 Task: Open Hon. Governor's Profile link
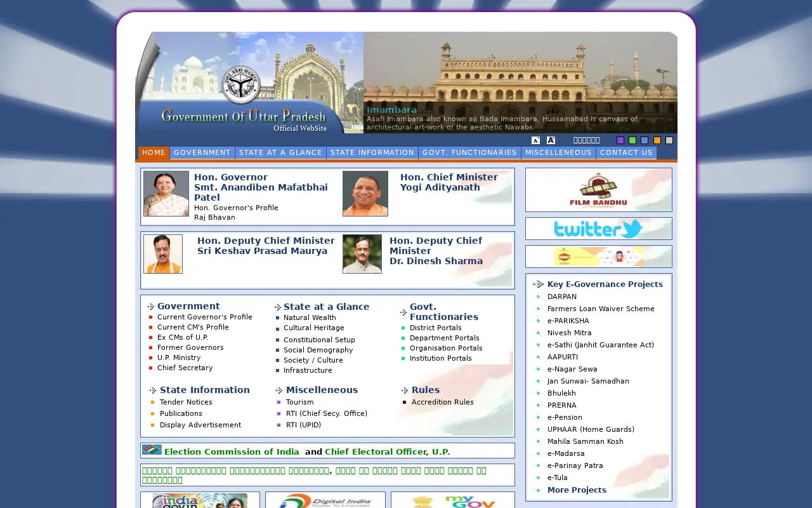tap(236, 208)
